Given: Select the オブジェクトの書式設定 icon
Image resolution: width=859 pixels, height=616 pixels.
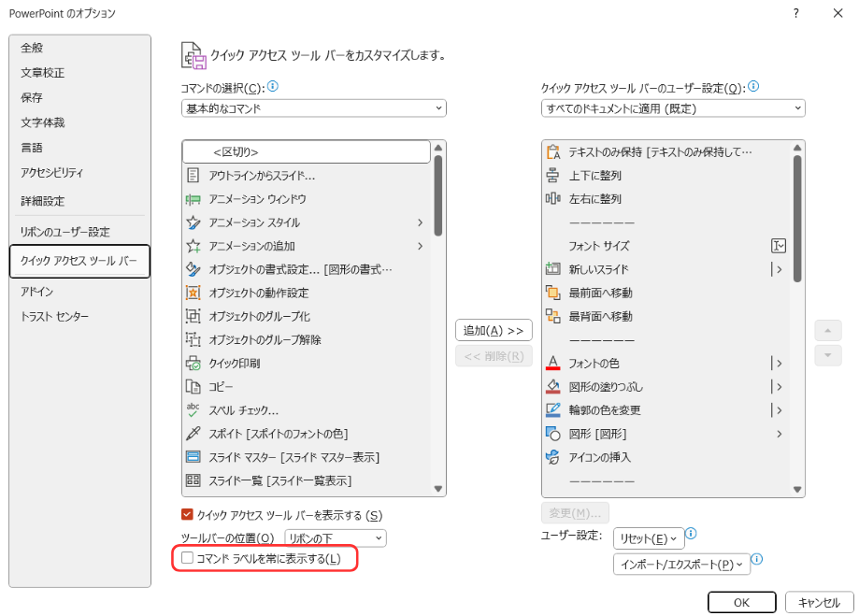Looking at the screenshot, I should coord(193,269).
